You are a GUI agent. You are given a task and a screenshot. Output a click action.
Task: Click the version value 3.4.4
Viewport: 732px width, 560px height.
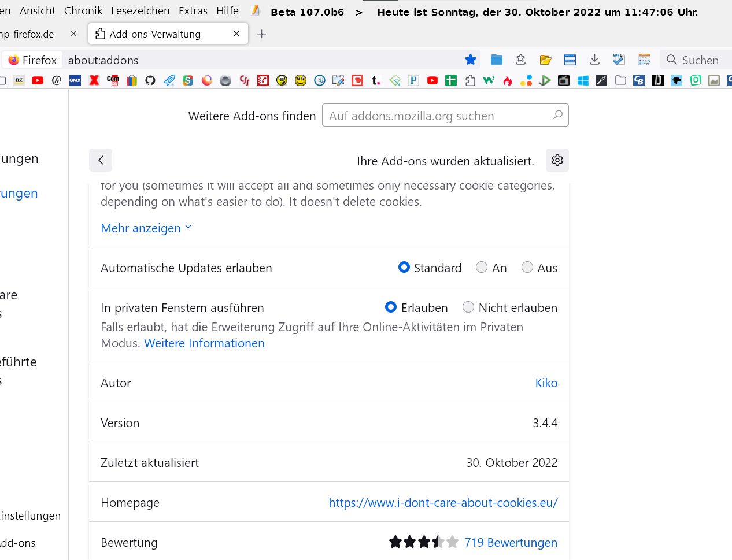point(545,423)
